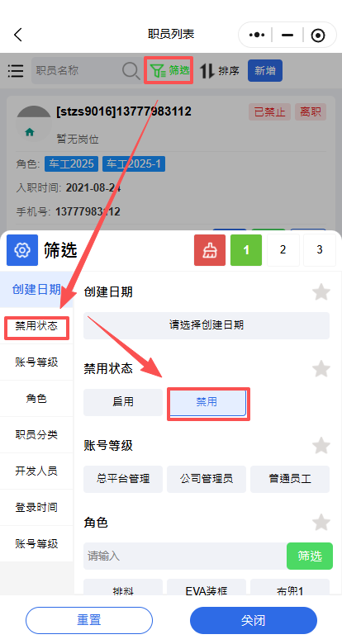Click the 角色 请输入 input field

point(185,556)
